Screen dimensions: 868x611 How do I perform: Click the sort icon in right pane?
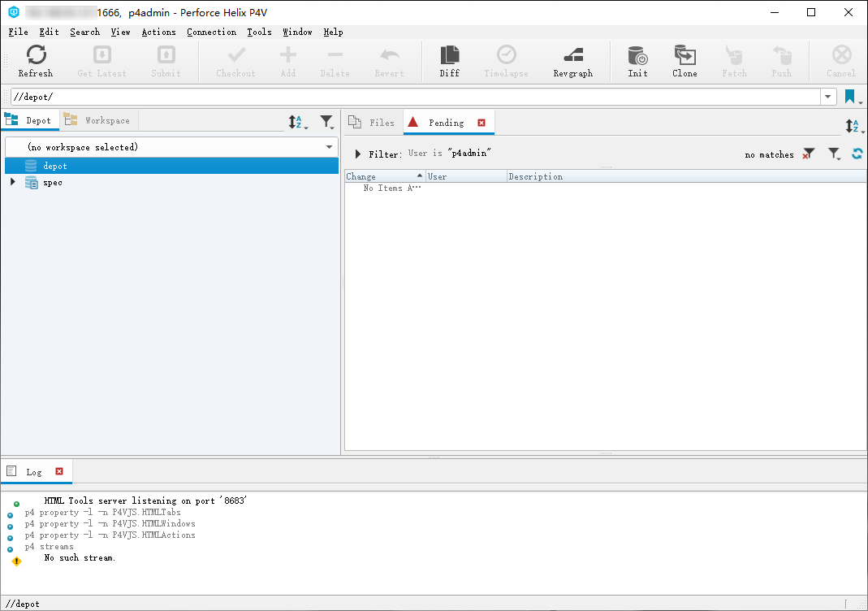point(854,126)
